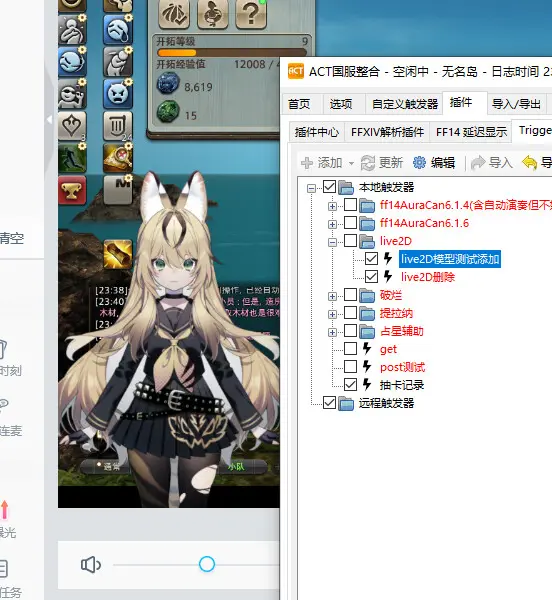Viewport: 552px width, 600px height.
Task: Switch to the 导入/导出 tab
Action: tap(516, 104)
